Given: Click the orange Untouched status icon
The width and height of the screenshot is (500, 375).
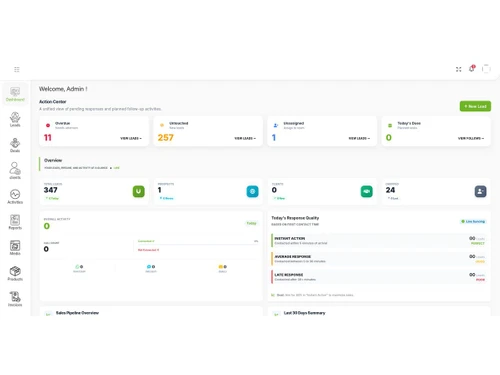Looking at the screenshot, I should [x=162, y=125].
